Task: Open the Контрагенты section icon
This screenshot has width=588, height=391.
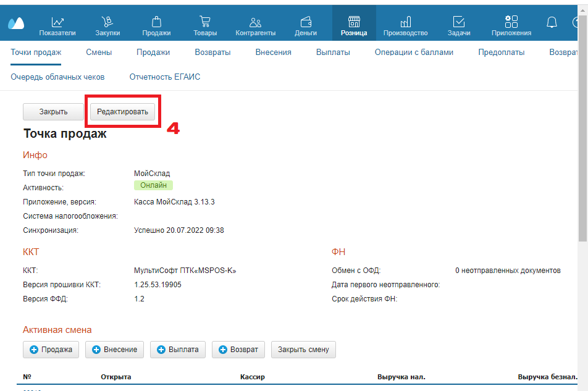Action: click(x=256, y=23)
